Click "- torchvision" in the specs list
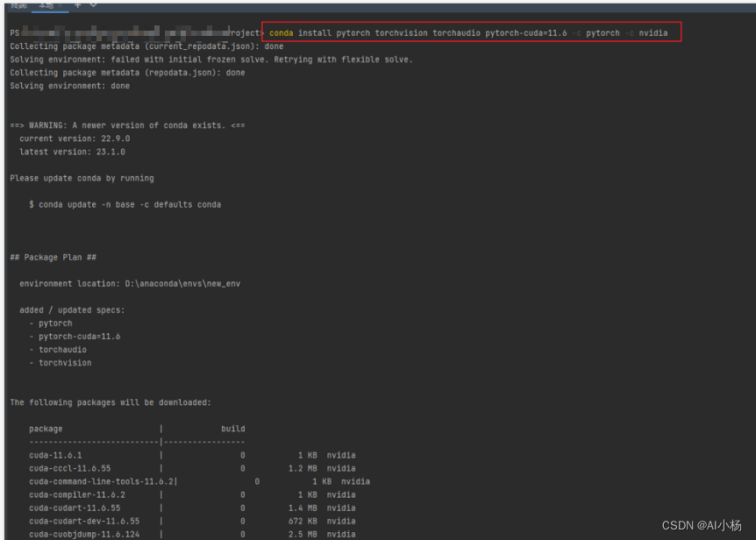 [61, 363]
